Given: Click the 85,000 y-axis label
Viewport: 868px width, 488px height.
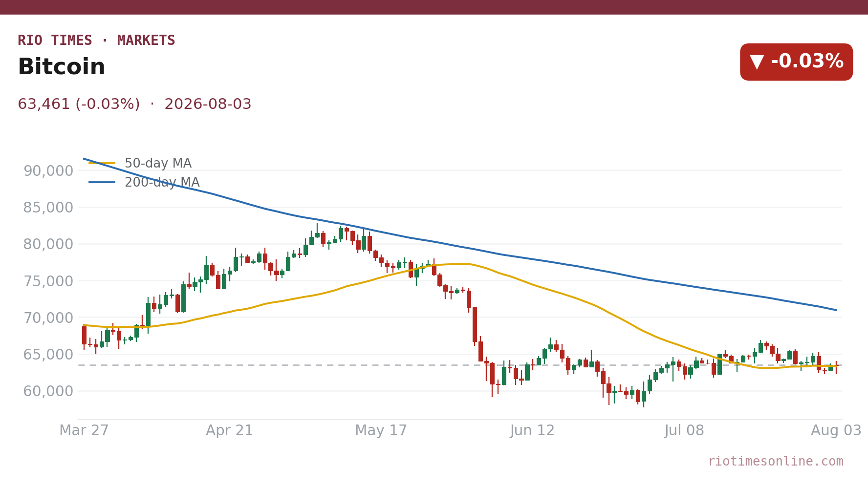Looking at the screenshot, I should coord(48,208).
